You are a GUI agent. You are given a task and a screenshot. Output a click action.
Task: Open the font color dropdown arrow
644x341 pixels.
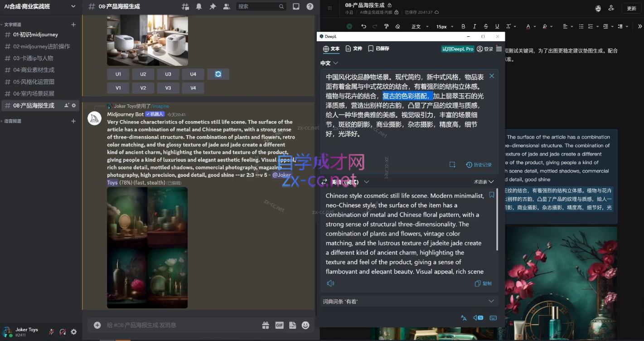click(534, 27)
